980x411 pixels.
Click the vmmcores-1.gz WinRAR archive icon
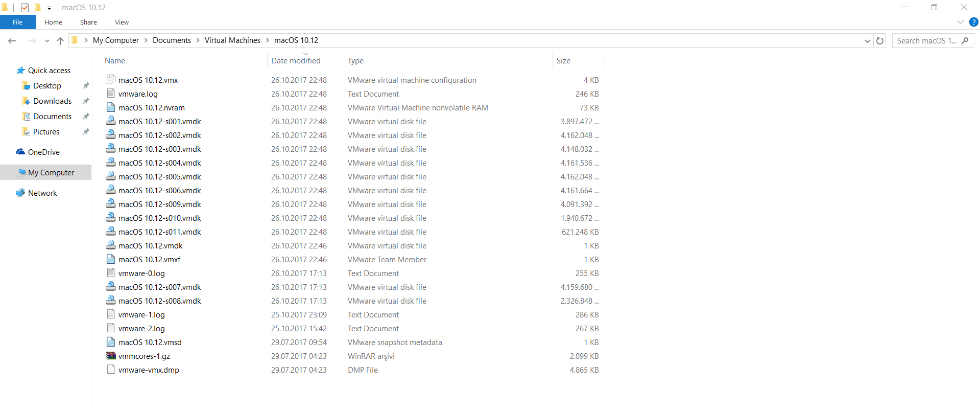click(111, 355)
